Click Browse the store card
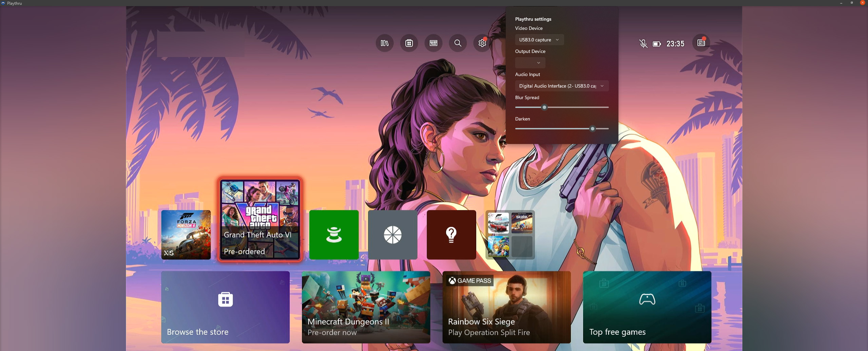The height and width of the screenshot is (351, 868). [x=226, y=307]
